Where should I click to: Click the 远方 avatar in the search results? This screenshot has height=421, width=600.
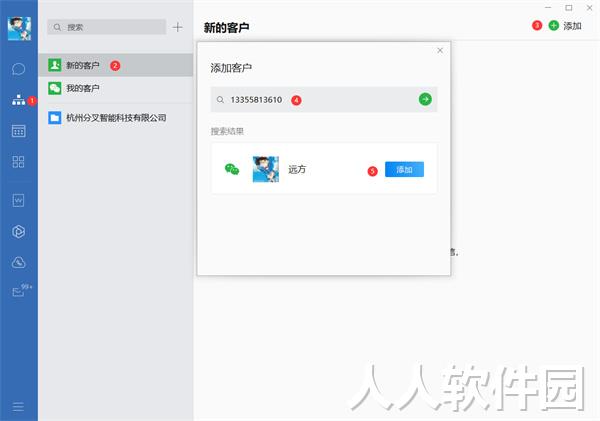[x=266, y=169]
